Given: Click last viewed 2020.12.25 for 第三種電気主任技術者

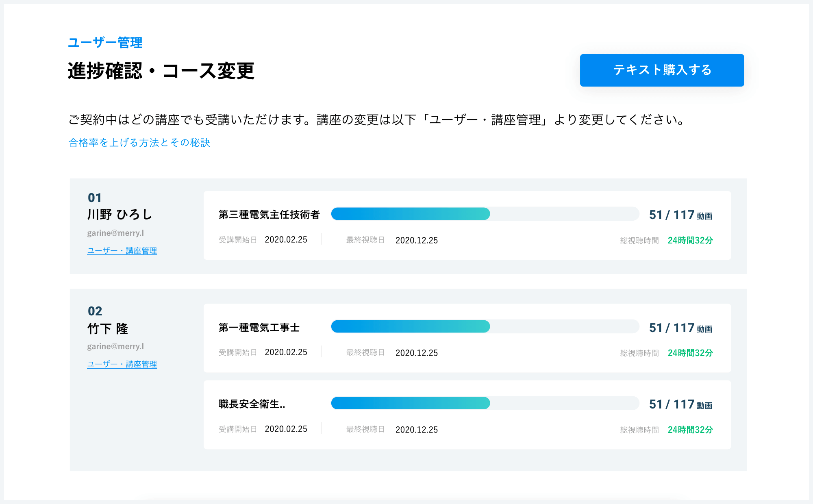Looking at the screenshot, I should (417, 240).
